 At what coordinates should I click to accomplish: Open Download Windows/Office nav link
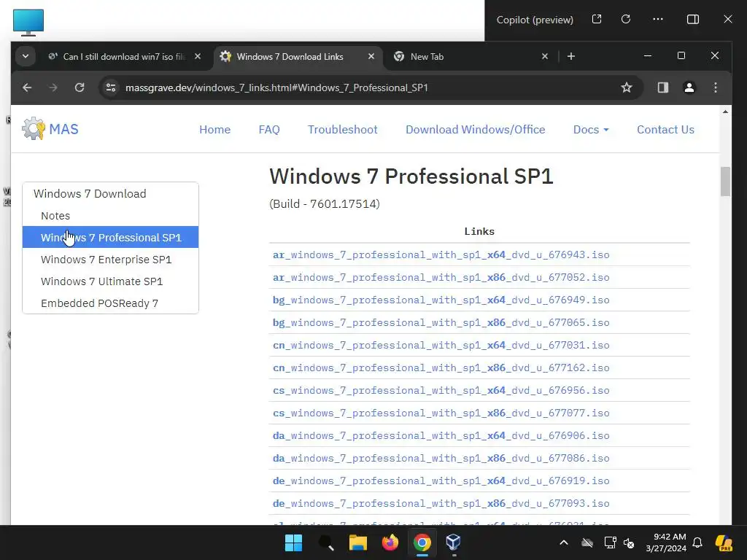[x=476, y=130]
